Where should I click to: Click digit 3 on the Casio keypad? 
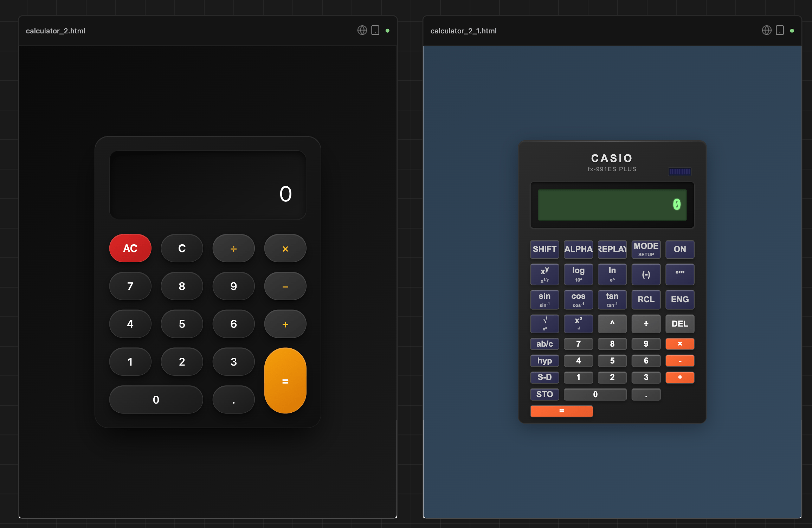pyautogui.click(x=646, y=378)
